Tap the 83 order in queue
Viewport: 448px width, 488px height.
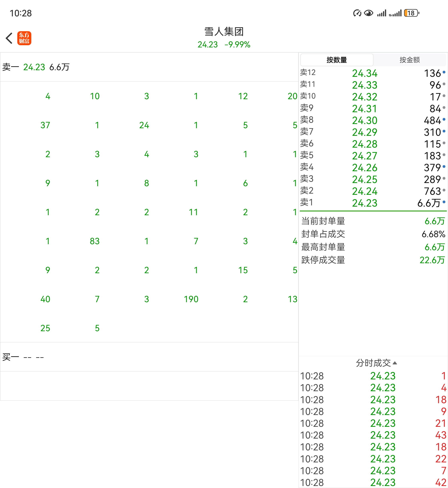[95, 241]
